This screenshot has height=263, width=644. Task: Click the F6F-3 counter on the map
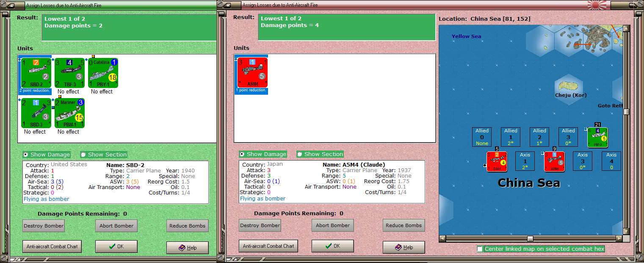597,137
